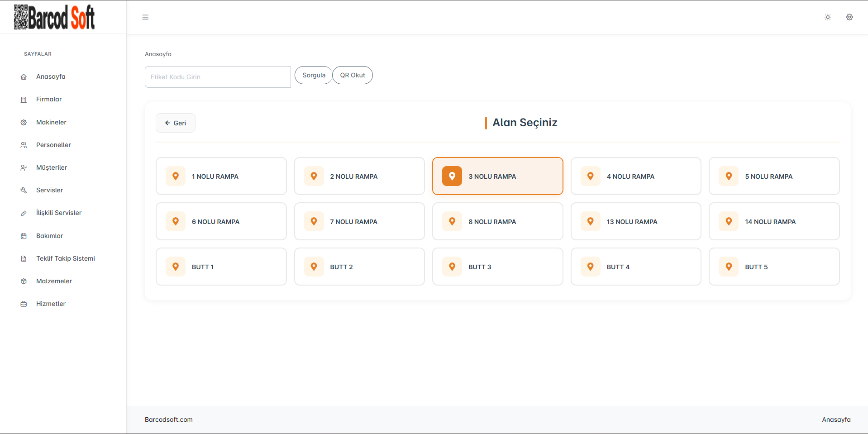Click the Barcod Soft logo
Screen dimensions: 868x434
point(54,17)
